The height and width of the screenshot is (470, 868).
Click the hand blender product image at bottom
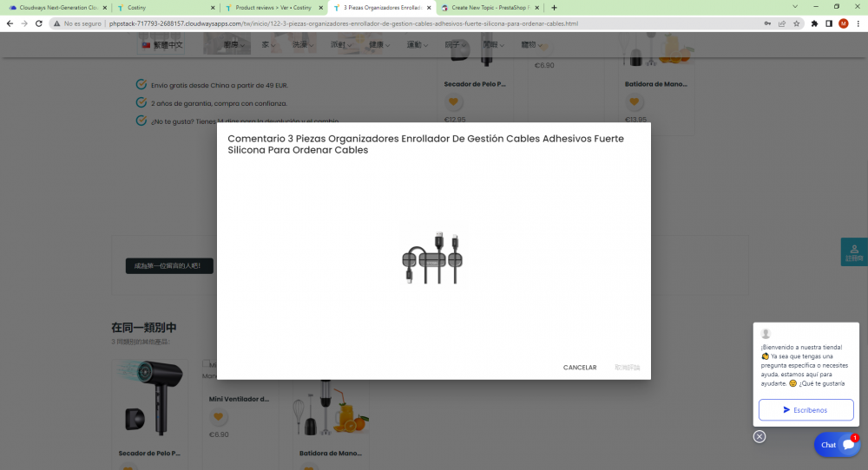pyautogui.click(x=331, y=408)
